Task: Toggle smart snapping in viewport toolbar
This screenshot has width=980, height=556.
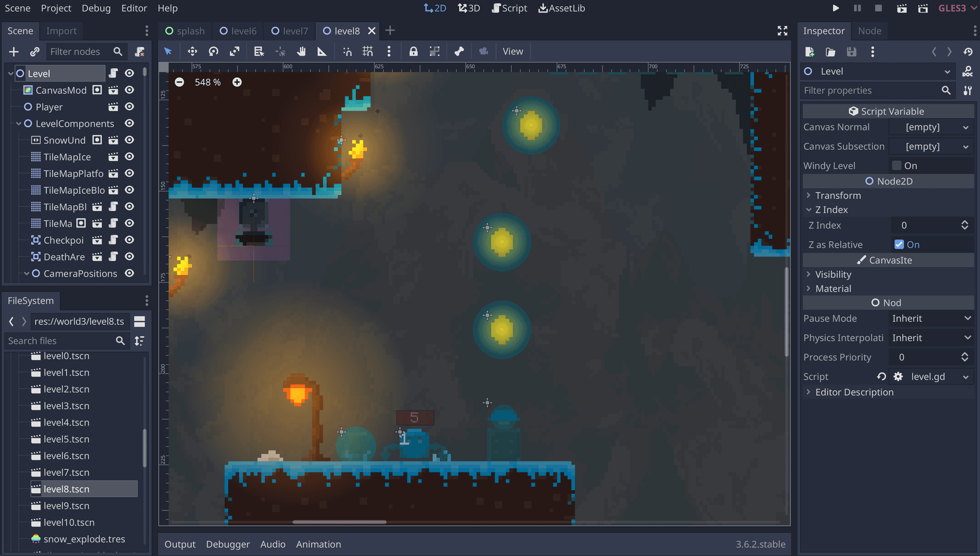Action: [x=347, y=52]
